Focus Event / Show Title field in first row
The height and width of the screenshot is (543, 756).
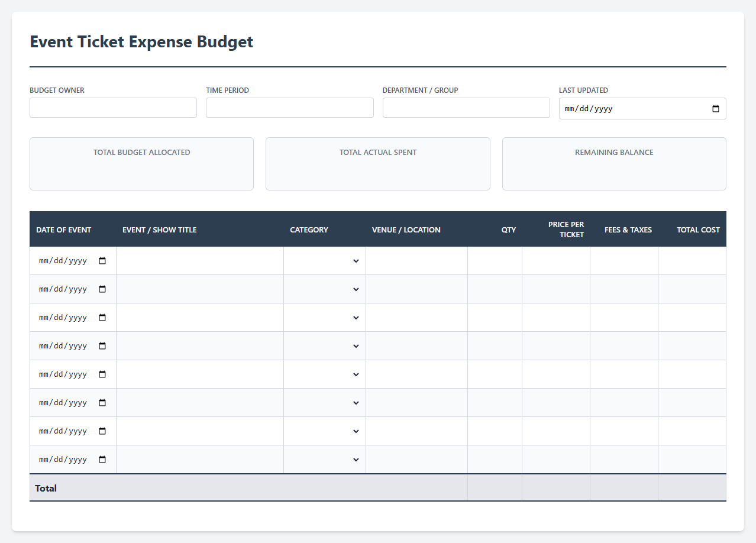[x=200, y=261]
